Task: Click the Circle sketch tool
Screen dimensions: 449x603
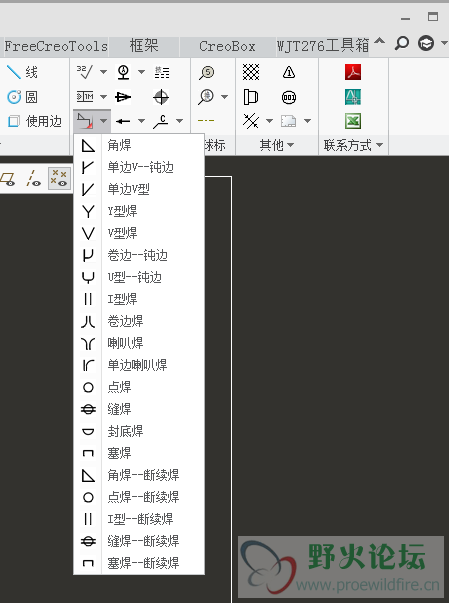Action: (22, 97)
